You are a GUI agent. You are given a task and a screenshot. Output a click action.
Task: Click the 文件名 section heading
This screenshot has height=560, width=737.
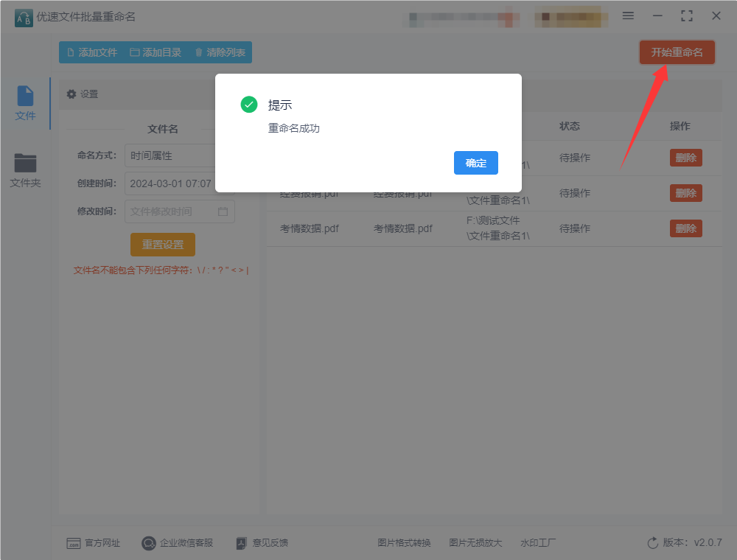click(x=163, y=129)
